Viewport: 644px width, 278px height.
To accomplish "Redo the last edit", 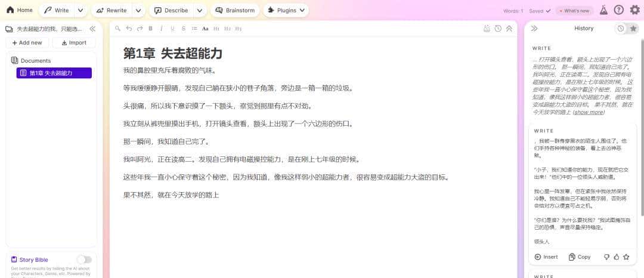I will click(x=140, y=28).
